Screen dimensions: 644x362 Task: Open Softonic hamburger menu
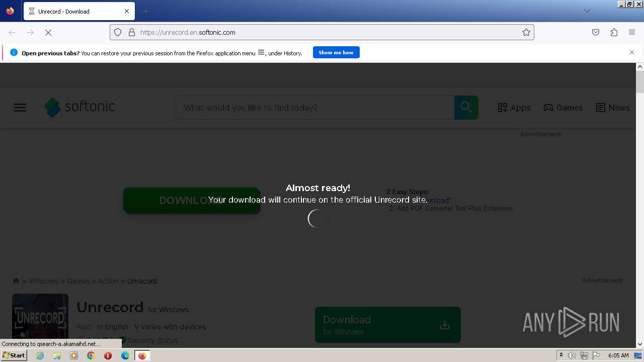click(x=20, y=108)
